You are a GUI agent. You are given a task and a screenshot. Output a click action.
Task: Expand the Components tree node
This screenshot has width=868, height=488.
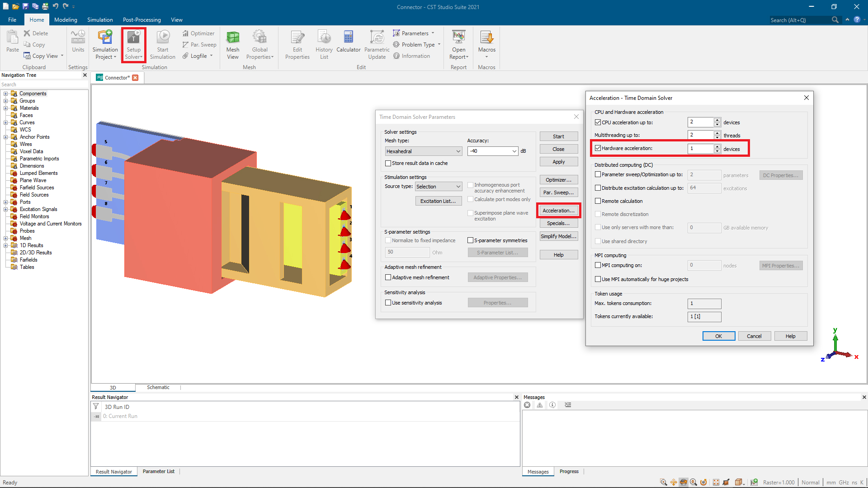tap(5, 94)
